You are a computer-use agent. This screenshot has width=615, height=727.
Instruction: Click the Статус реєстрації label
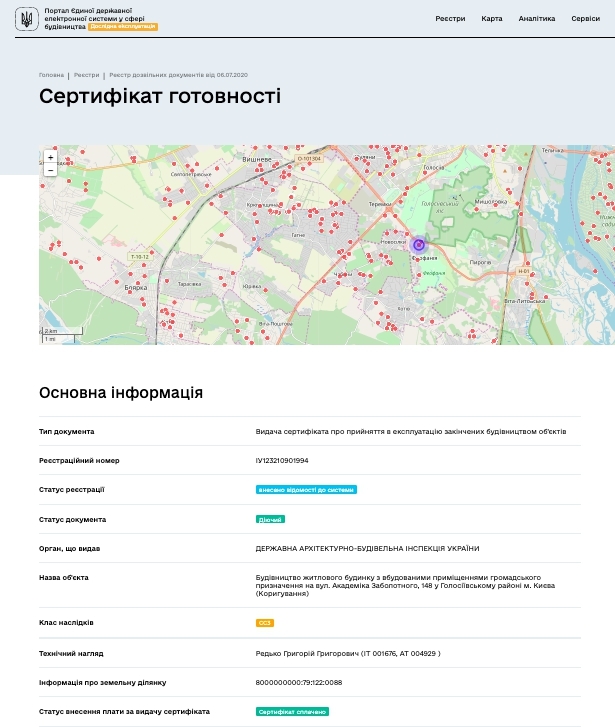(x=72, y=490)
